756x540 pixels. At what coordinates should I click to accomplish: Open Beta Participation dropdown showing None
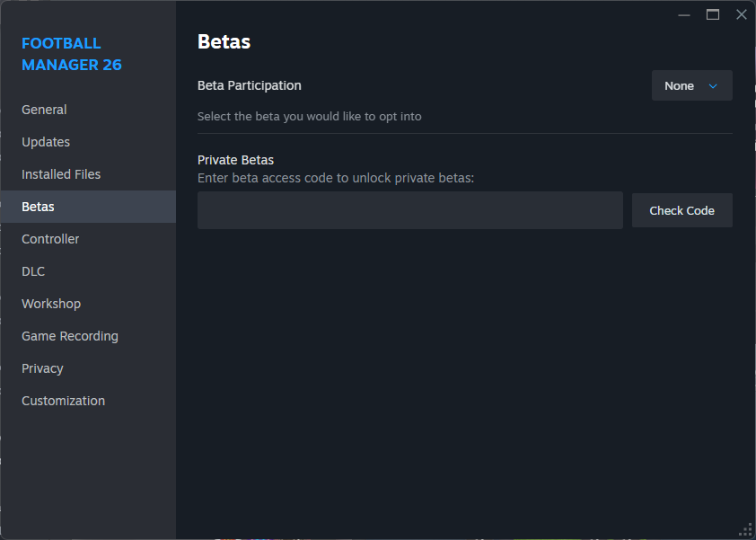[690, 86]
